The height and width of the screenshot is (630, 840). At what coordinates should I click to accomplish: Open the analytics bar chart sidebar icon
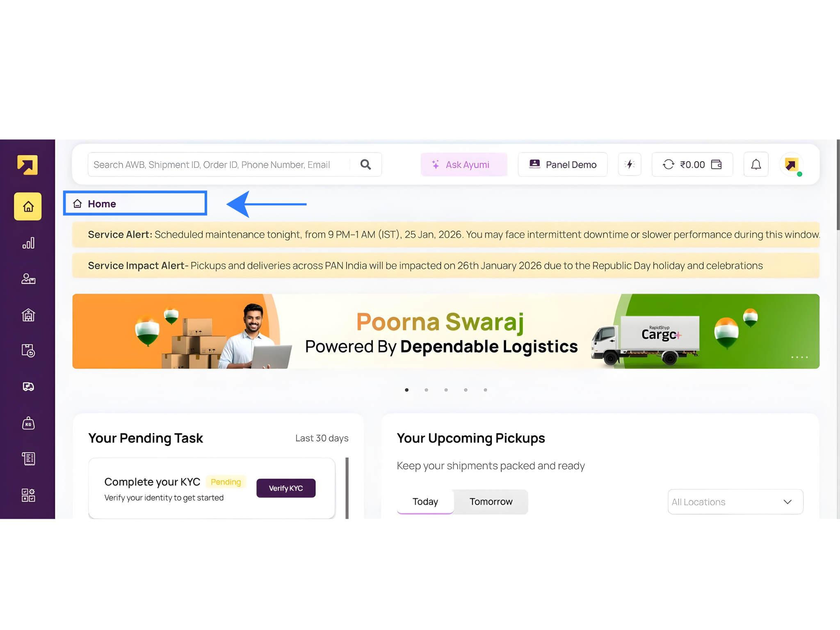point(28,243)
